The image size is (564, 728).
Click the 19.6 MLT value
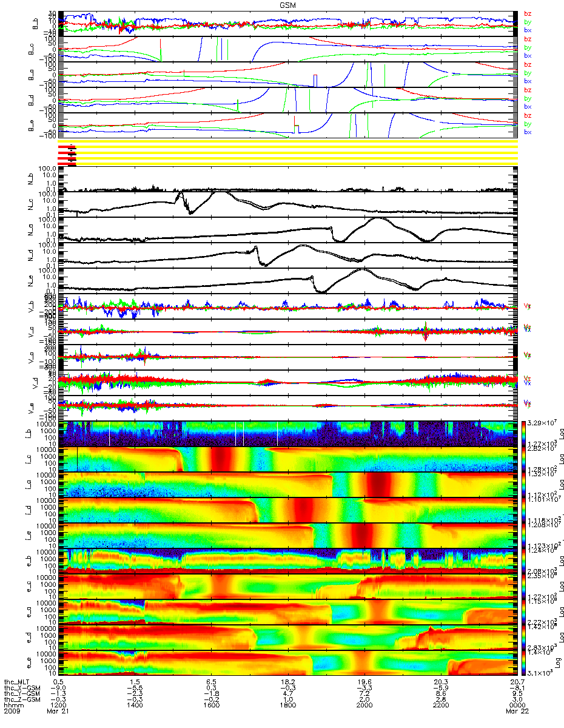(364, 681)
